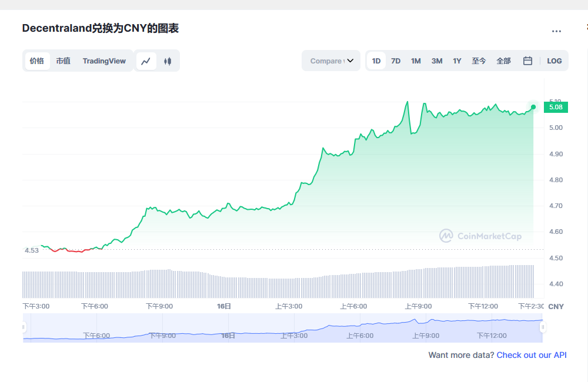Screen dimensions: 588x382
Task: Select the 7D time range
Action: [396, 61]
